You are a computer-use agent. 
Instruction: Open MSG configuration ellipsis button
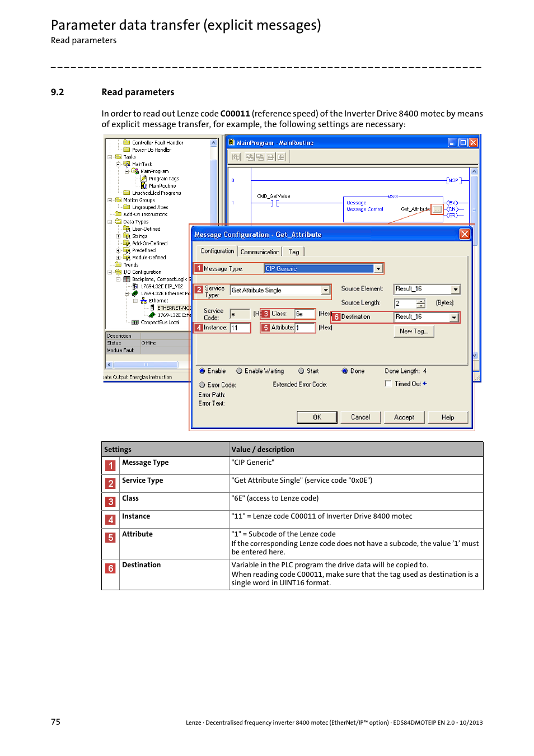pyautogui.click(x=437, y=209)
